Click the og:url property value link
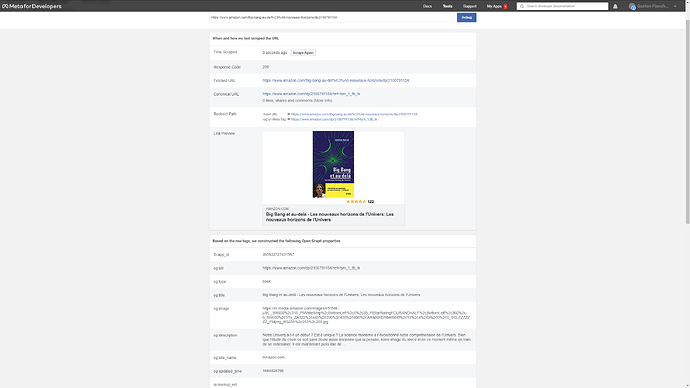The height and width of the screenshot is (388, 690). point(311,268)
